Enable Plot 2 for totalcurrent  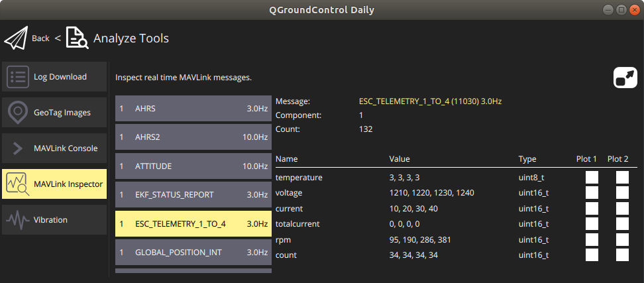point(622,224)
